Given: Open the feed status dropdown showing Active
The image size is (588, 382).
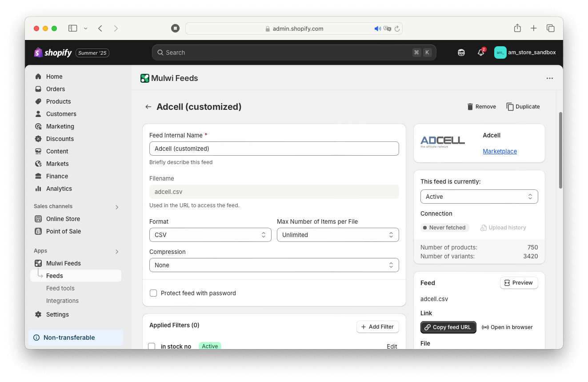Looking at the screenshot, I should [x=479, y=197].
